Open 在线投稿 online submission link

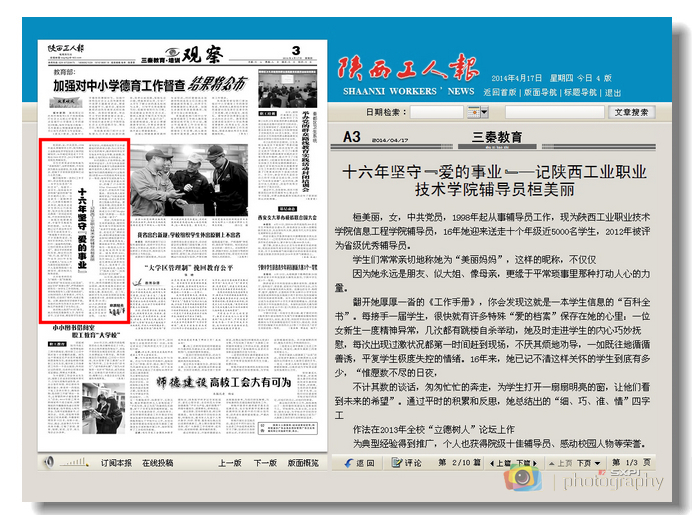tap(157, 463)
